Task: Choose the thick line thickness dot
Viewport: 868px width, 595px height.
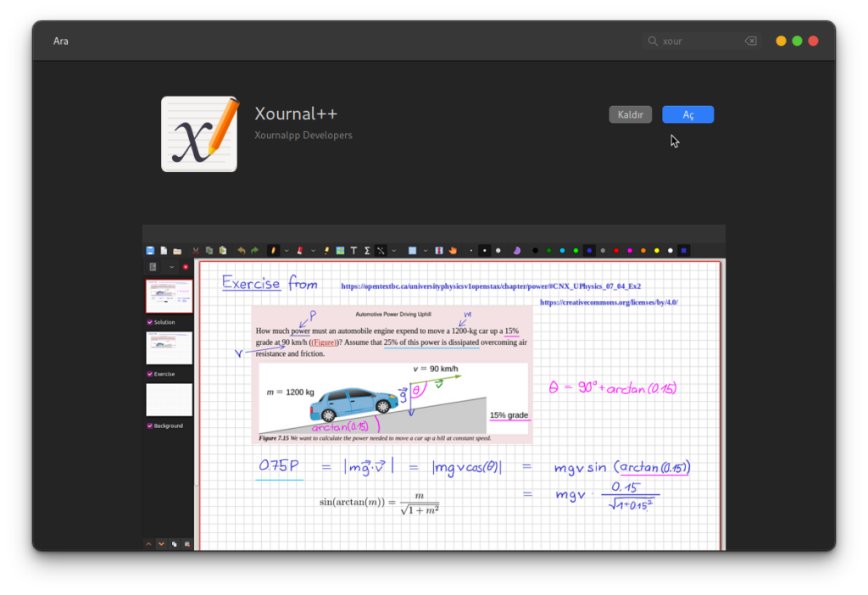Action: [x=498, y=251]
